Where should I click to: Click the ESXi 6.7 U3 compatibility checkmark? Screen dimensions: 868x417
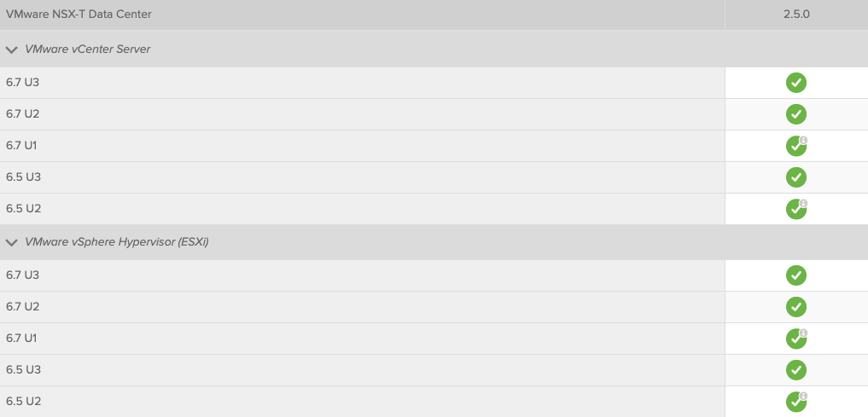(x=795, y=275)
